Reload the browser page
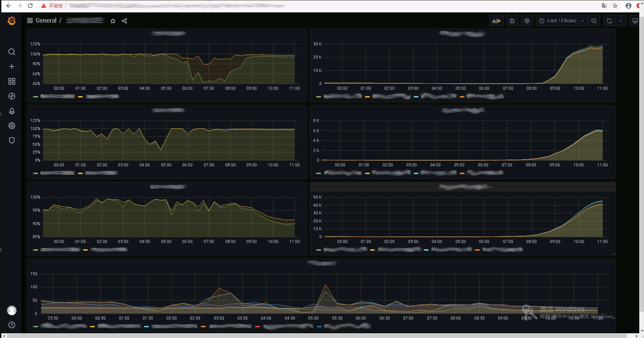This screenshot has width=644, height=338. coord(30,6)
